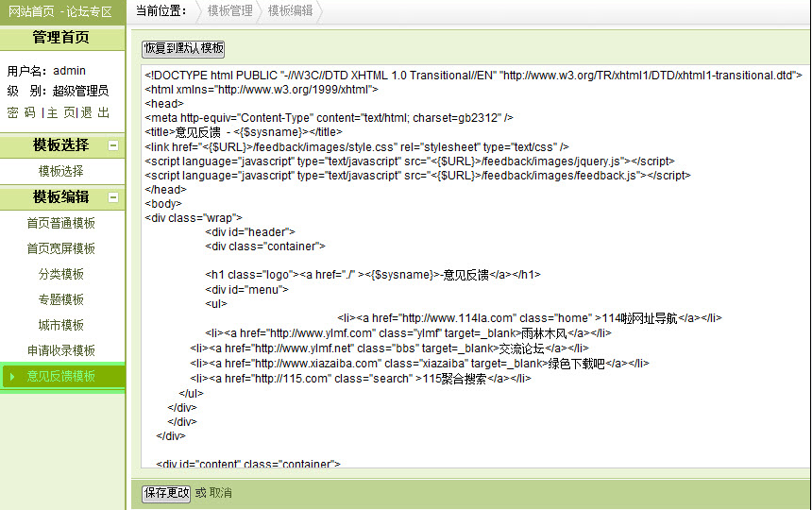Click 超级管理员 level text

[81, 91]
